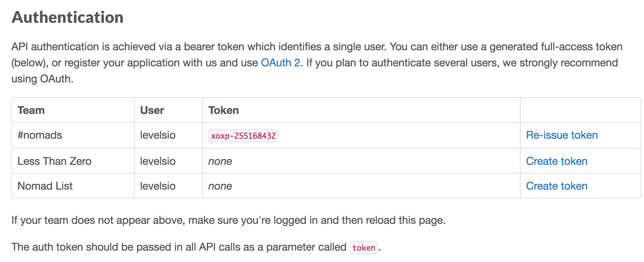
Task: Click the Token column header
Action: point(223,110)
